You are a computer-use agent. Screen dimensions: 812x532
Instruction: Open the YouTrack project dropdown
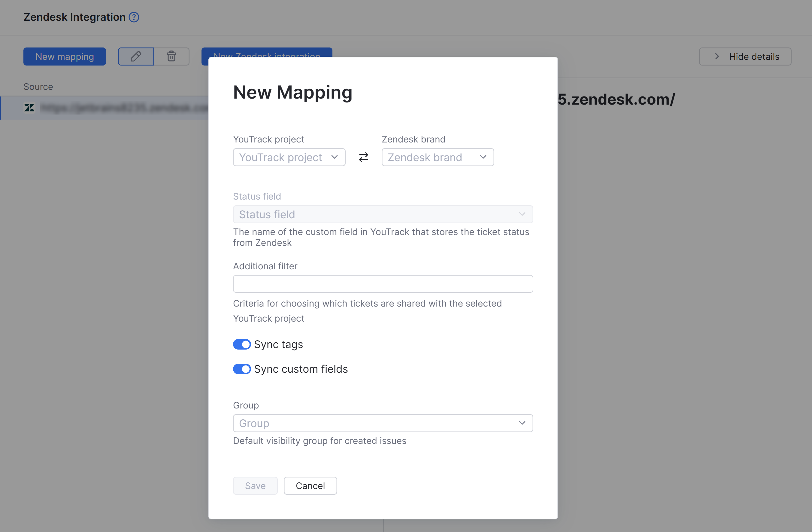point(289,157)
